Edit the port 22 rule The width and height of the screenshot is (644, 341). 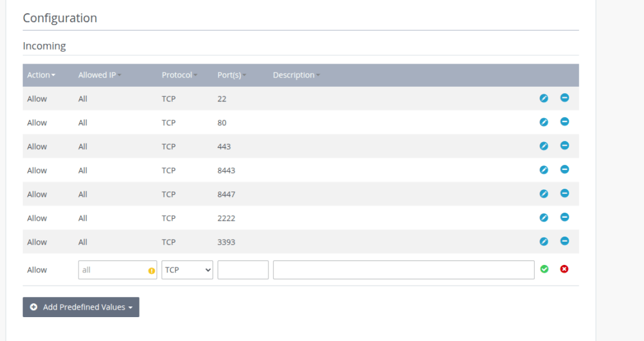[x=544, y=98]
